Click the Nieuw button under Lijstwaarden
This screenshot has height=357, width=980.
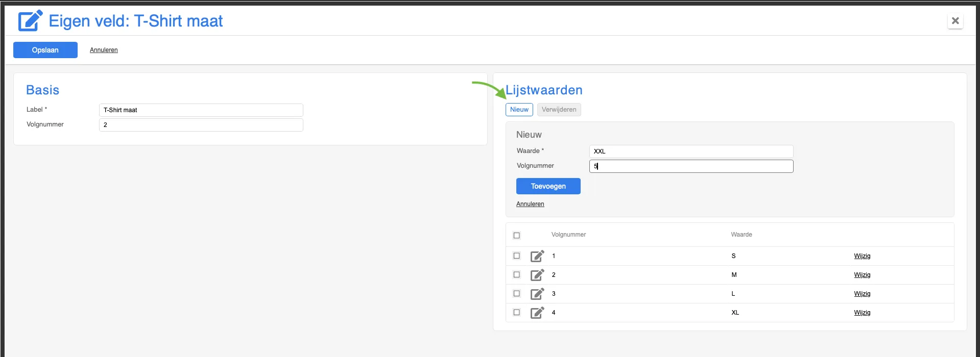[x=519, y=110]
